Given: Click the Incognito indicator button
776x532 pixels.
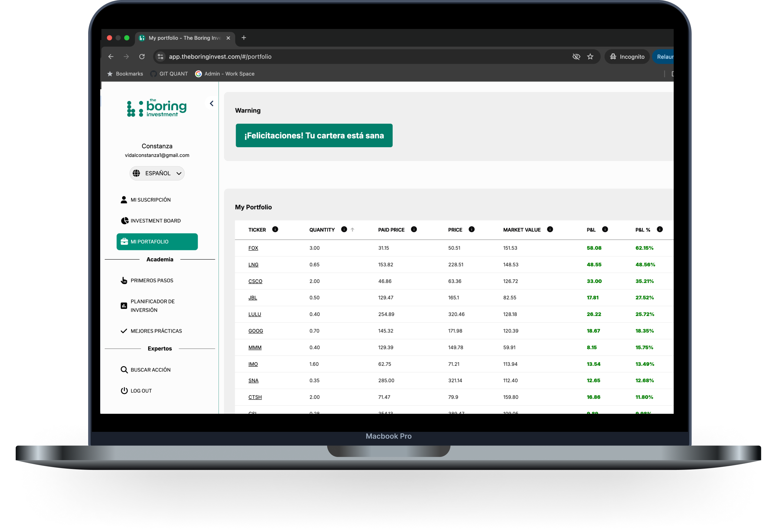Looking at the screenshot, I should coord(627,57).
